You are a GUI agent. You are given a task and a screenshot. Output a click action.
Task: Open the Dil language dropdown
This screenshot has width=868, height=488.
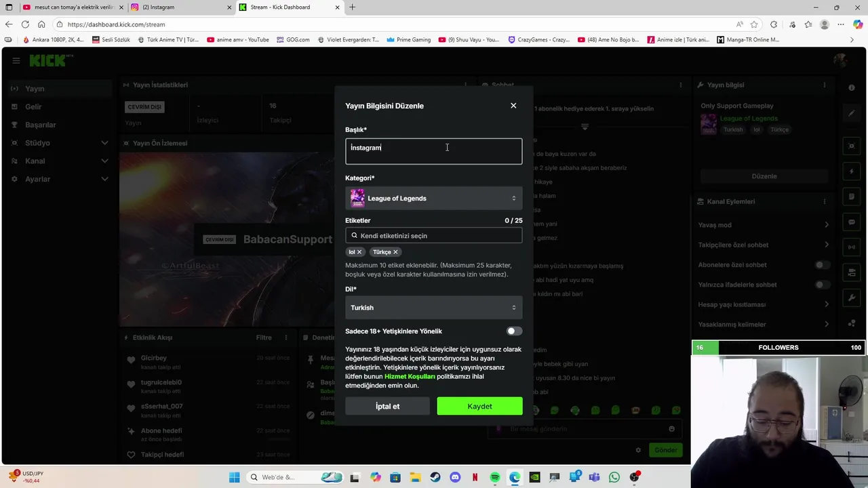(x=433, y=308)
